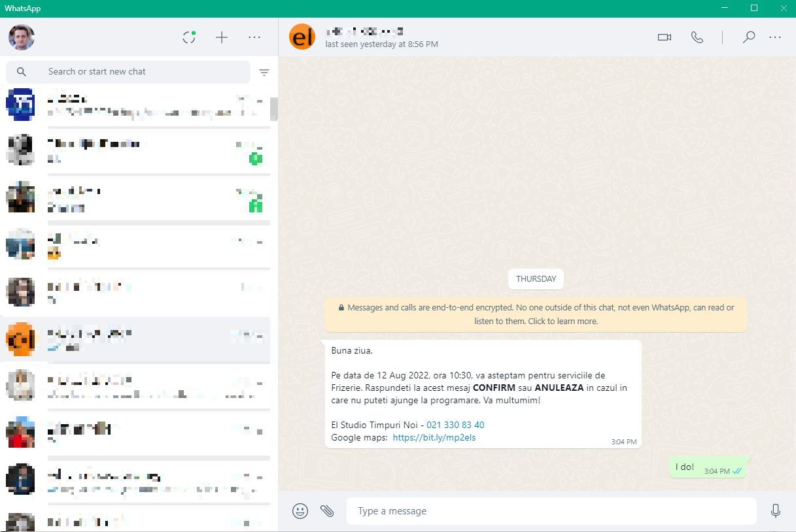Open the chat list filter icon
The height and width of the screenshot is (532, 796).
[x=264, y=73]
